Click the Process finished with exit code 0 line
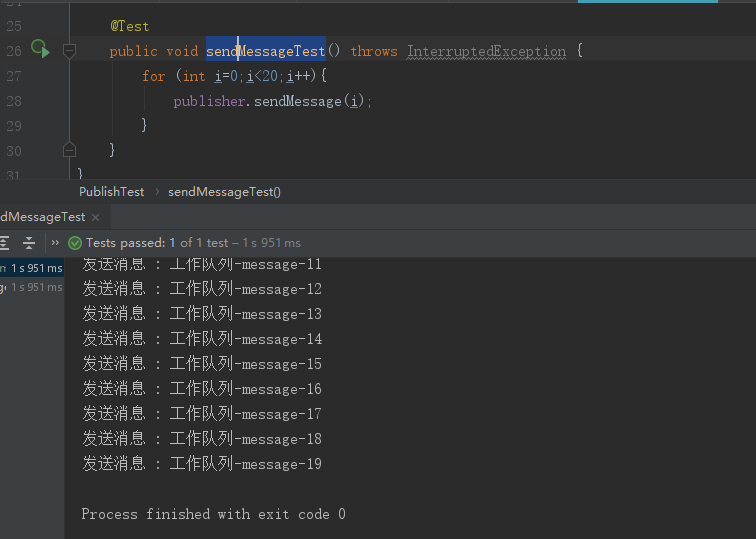 click(x=213, y=514)
